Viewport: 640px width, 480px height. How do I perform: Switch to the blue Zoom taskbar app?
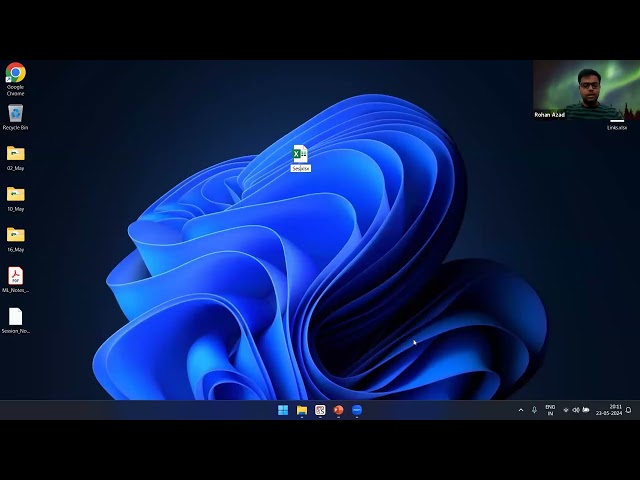[x=357, y=410]
